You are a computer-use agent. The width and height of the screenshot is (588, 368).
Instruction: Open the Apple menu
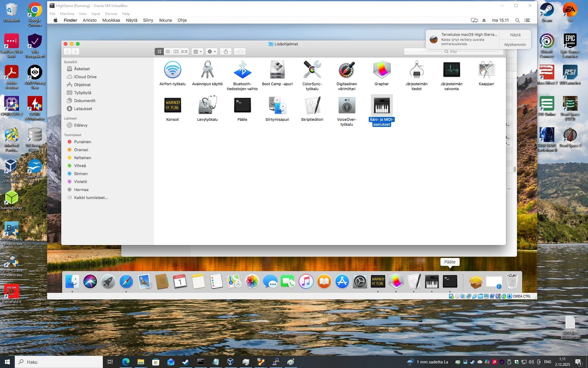tap(55, 20)
